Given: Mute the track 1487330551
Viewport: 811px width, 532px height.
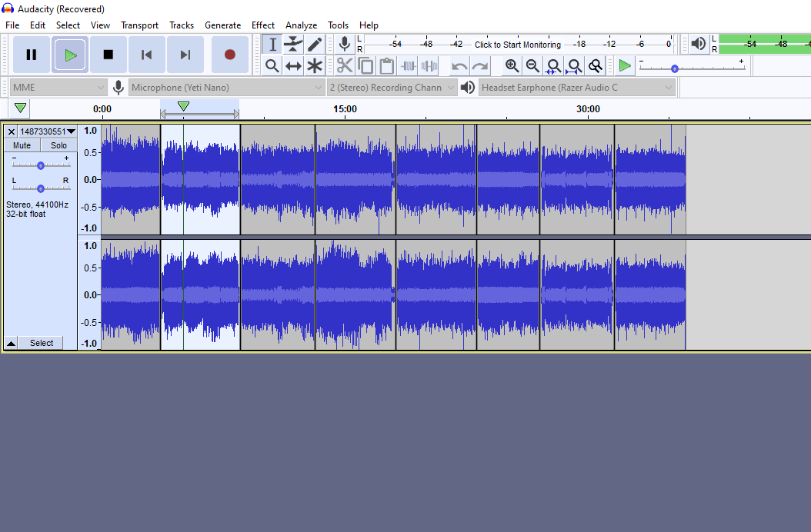Looking at the screenshot, I should tap(22, 145).
